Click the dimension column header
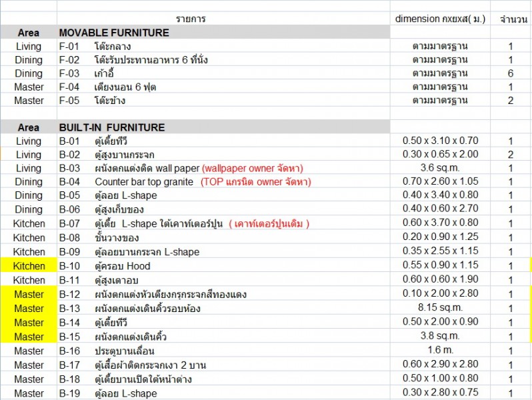 click(x=440, y=19)
